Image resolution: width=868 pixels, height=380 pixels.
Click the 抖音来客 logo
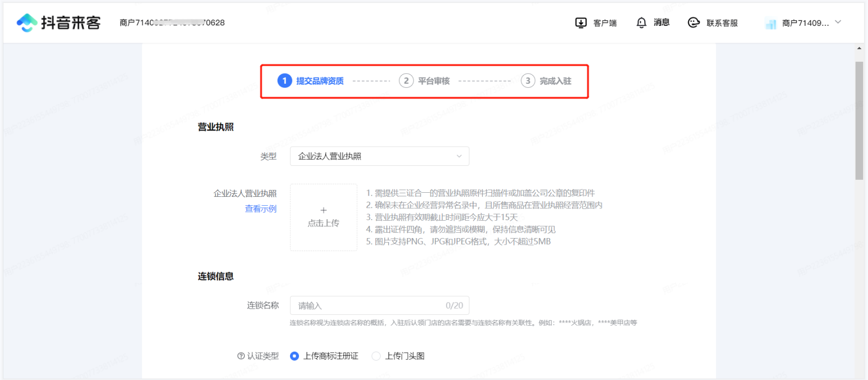(x=59, y=22)
